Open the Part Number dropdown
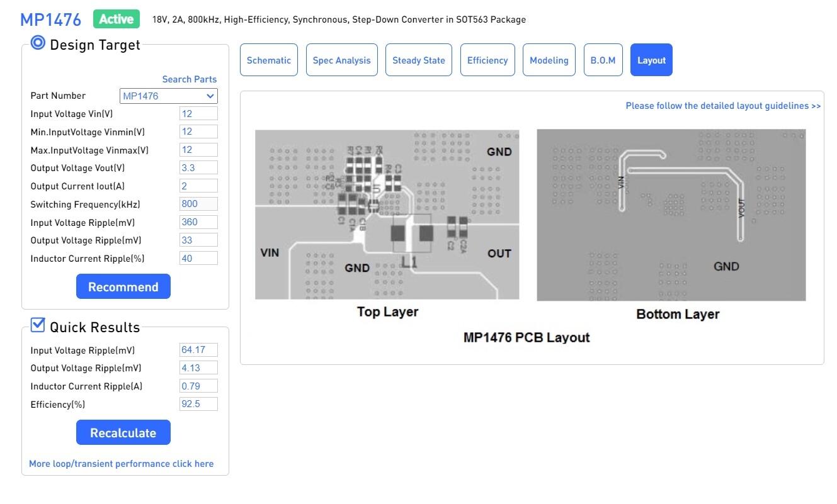This screenshot has height=504, width=837. click(x=169, y=96)
